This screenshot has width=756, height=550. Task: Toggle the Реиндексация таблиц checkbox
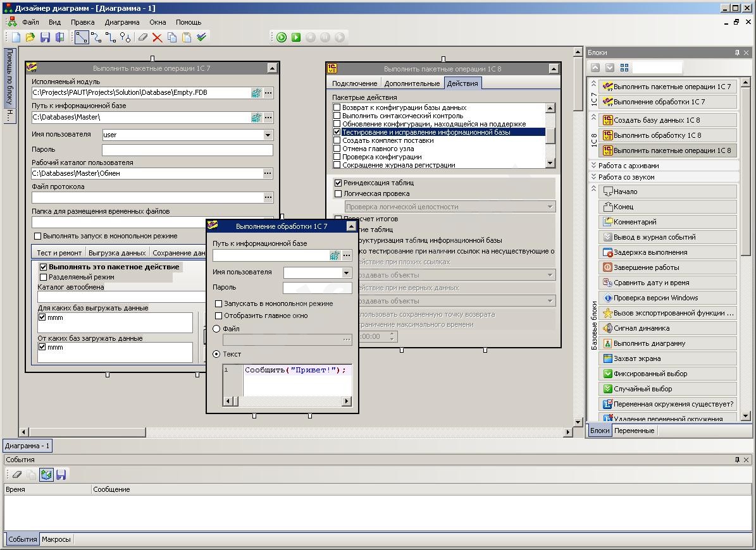point(338,183)
